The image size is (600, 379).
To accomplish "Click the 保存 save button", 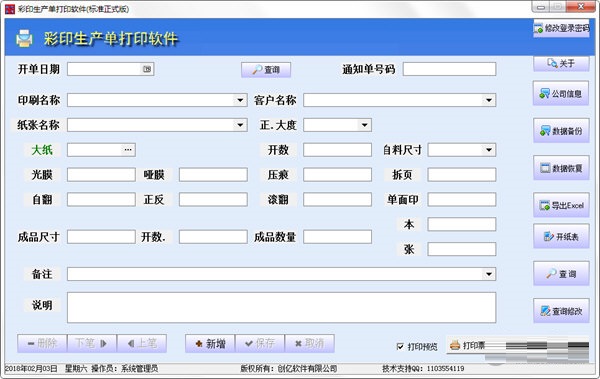I will 260,343.
